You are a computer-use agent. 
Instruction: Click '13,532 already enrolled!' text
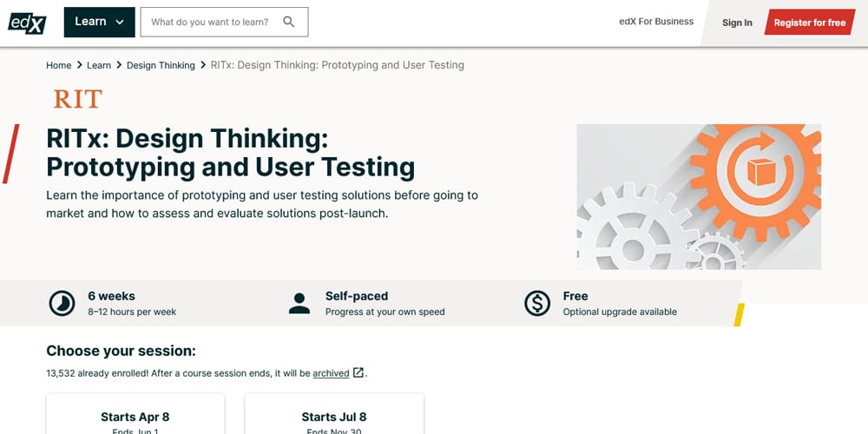pyautogui.click(x=97, y=373)
